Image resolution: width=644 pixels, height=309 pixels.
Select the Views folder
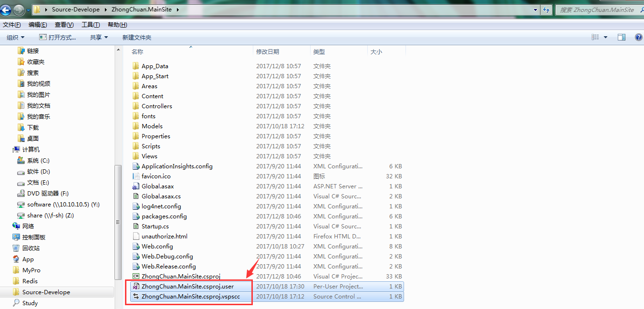point(149,156)
